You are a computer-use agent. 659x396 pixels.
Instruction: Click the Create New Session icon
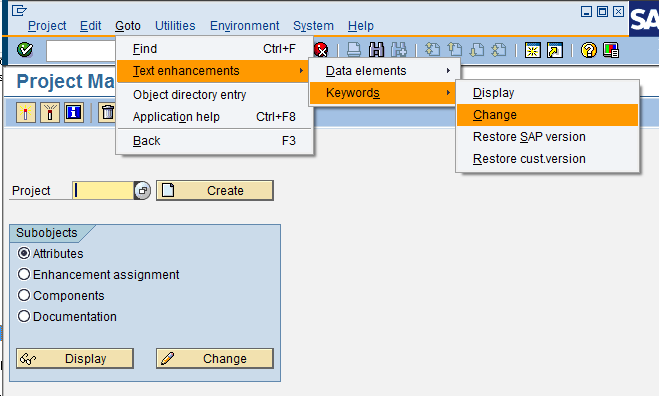(532, 50)
